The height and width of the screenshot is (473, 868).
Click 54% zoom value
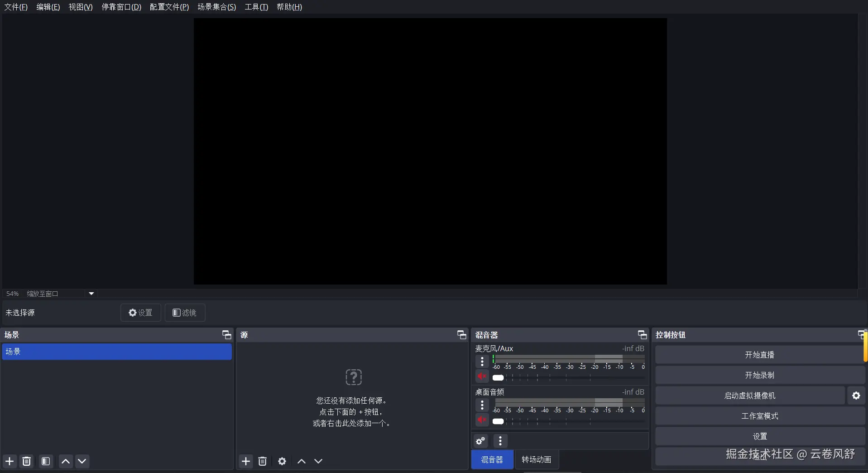point(13,294)
